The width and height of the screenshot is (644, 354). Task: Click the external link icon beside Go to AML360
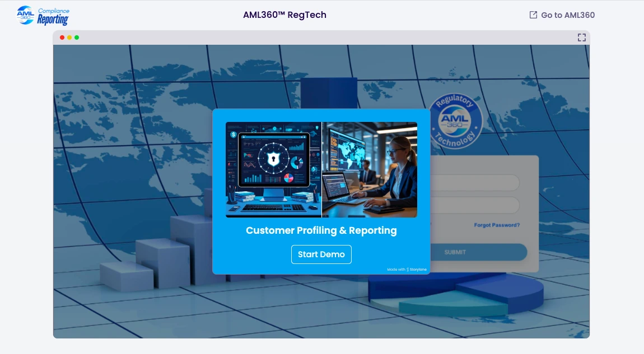(x=533, y=15)
